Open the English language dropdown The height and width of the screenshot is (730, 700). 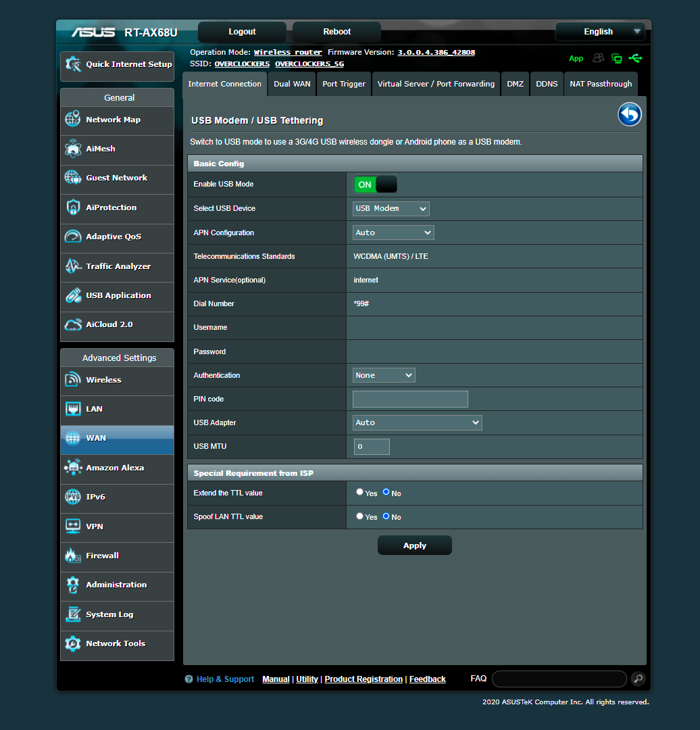point(601,32)
